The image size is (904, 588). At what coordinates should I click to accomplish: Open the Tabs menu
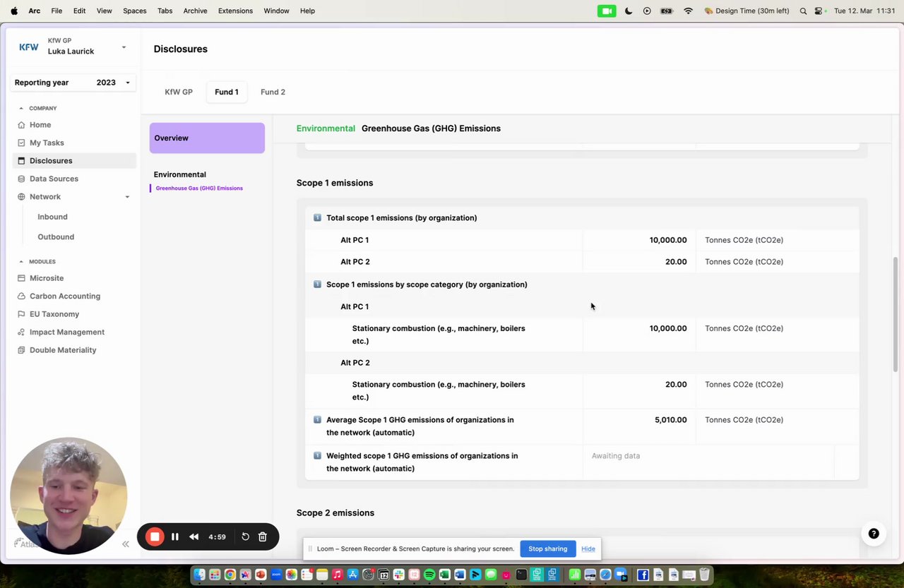165,11
